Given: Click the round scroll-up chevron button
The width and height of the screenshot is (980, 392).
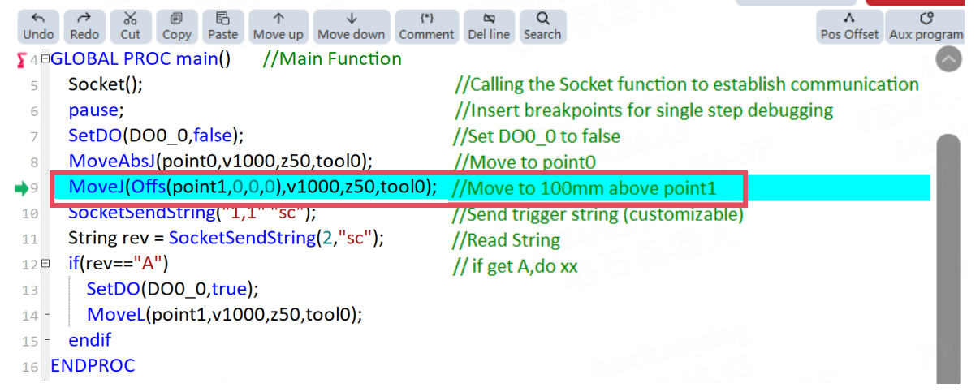Looking at the screenshot, I should click(x=948, y=59).
